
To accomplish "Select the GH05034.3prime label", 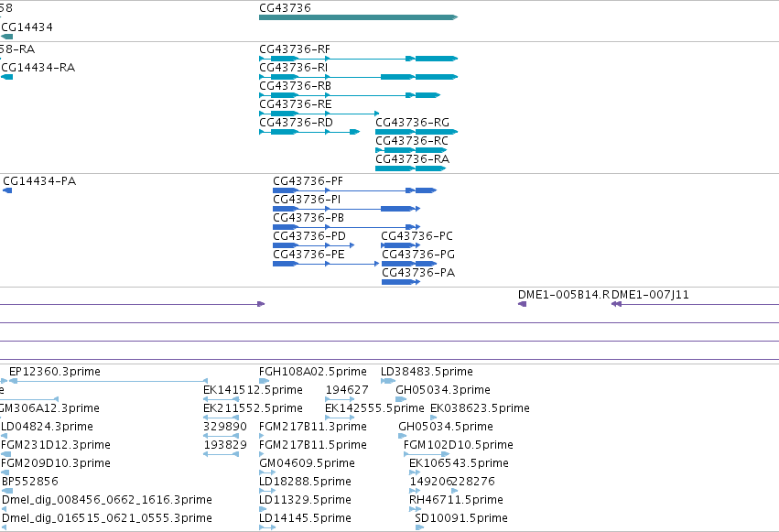I will 443,390.
